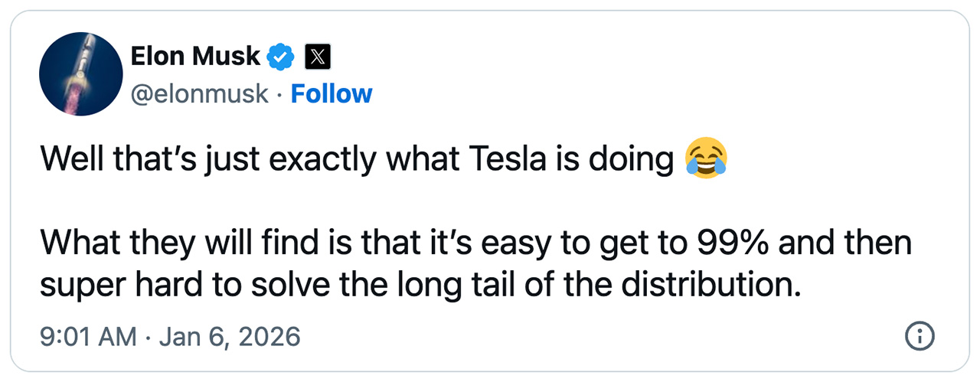Open the rocket profile picture avatar
This screenshot has width=980, height=382.
click(81, 75)
